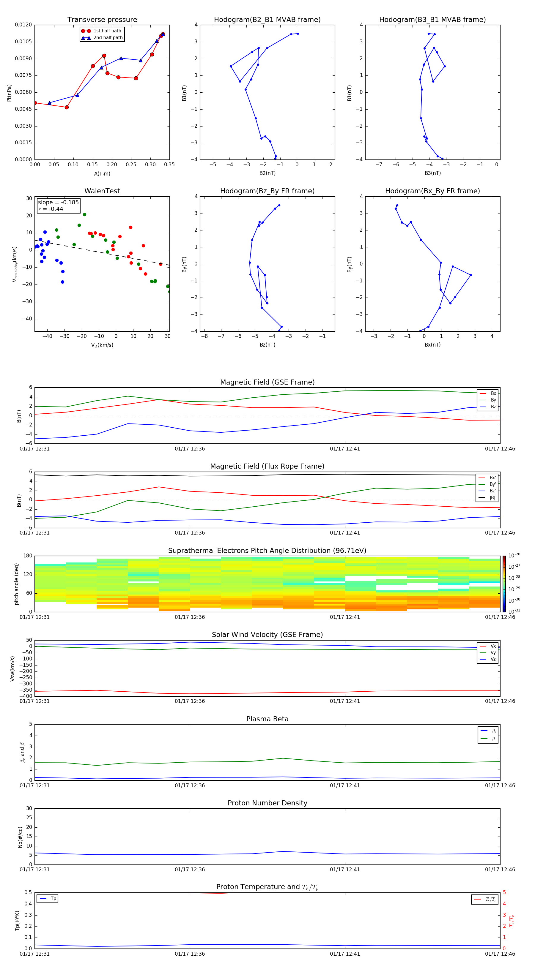The height and width of the screenshot is (980, 535).
Task: Click the 'Te/Tp' legend entry in temperature plot
Action: [485, 899]
